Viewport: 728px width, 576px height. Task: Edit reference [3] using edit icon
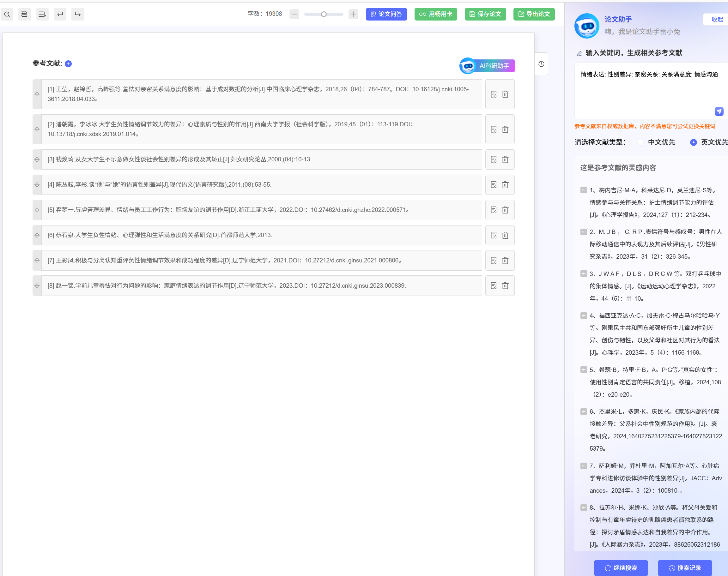coord(494,159)
